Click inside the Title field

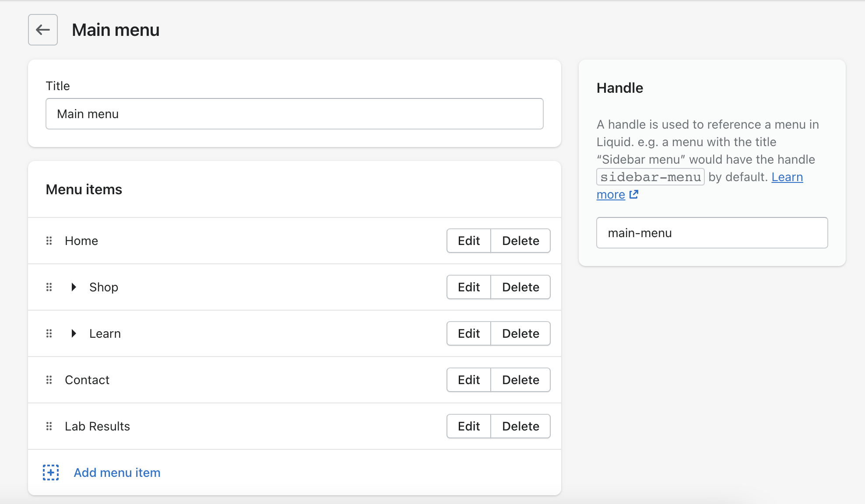(294, 114)
